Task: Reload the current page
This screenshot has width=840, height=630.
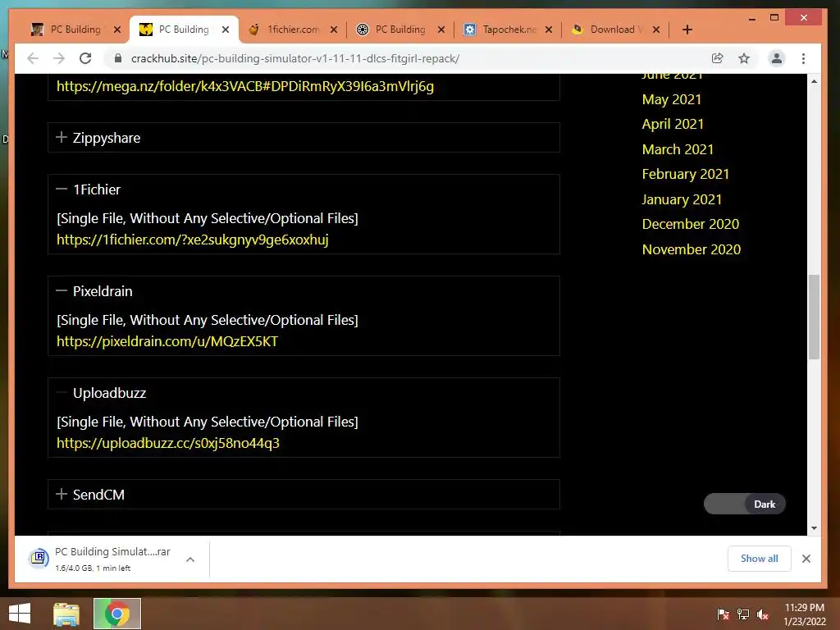Action: pyautogui.click(x=85, y=58)
